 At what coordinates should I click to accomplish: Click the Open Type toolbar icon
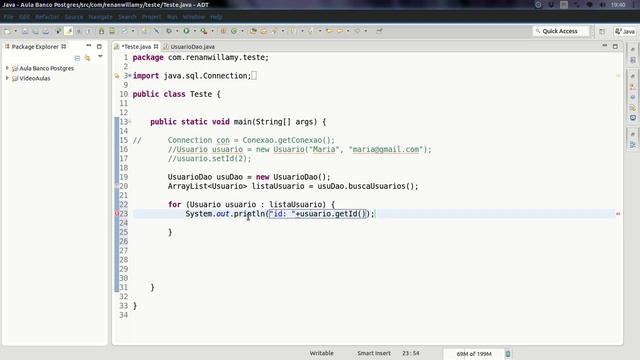coord(253,31)
